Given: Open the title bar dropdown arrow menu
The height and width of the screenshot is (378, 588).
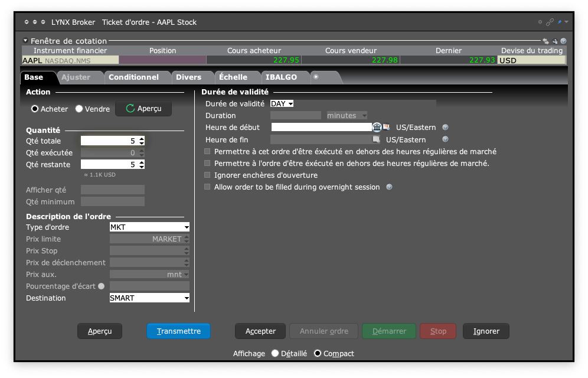Looking at the screenshot, I should click(x=566, y=22).
